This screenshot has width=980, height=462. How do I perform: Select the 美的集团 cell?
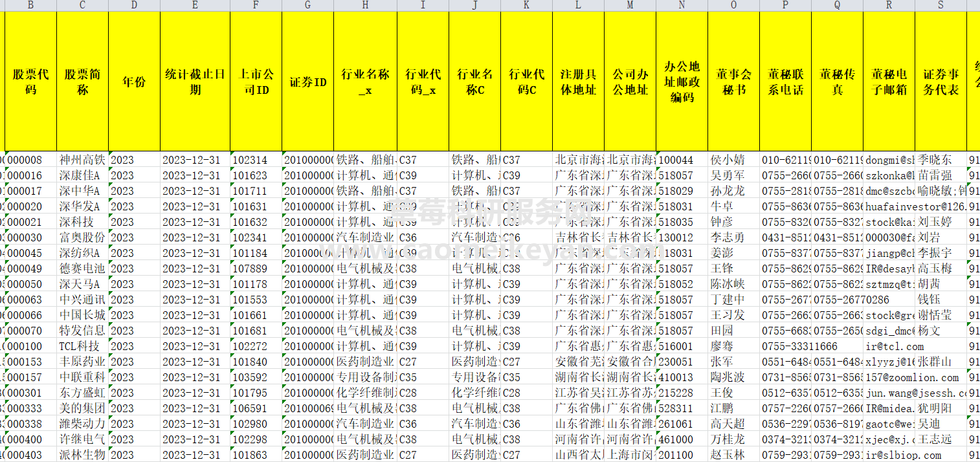click(x=82, y=408)
